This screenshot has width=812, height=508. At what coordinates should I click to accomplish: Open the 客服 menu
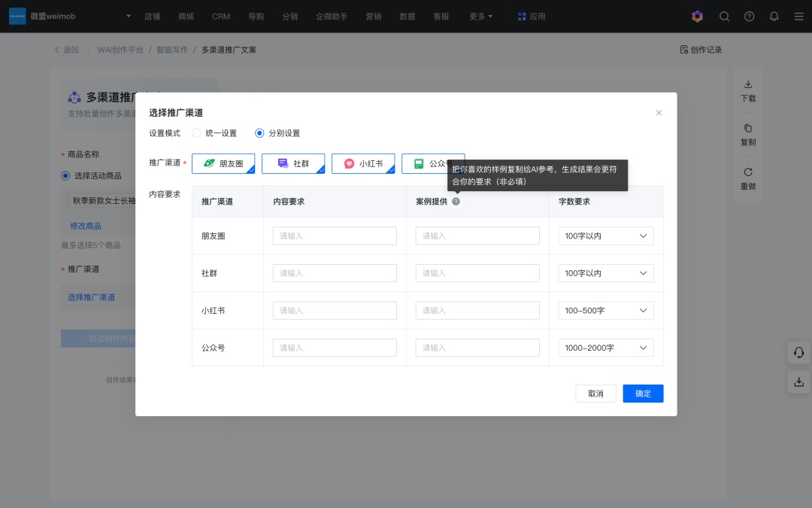[x=441, y=17]
